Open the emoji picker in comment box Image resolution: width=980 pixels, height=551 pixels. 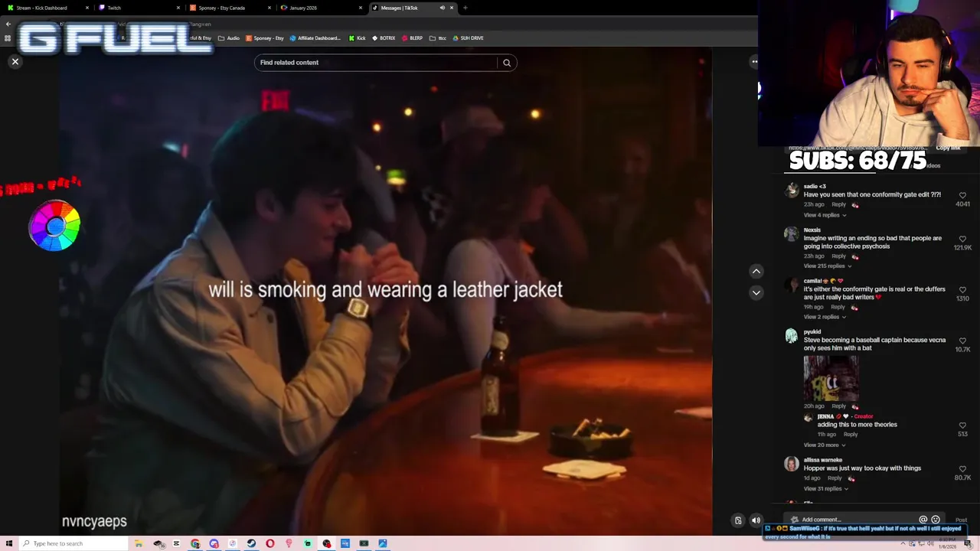point(935,520)
